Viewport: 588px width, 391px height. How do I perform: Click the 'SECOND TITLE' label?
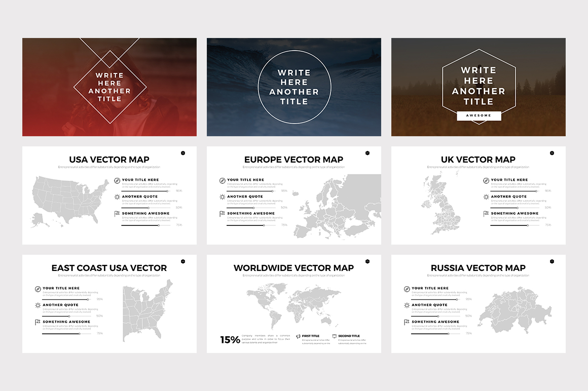349,336
